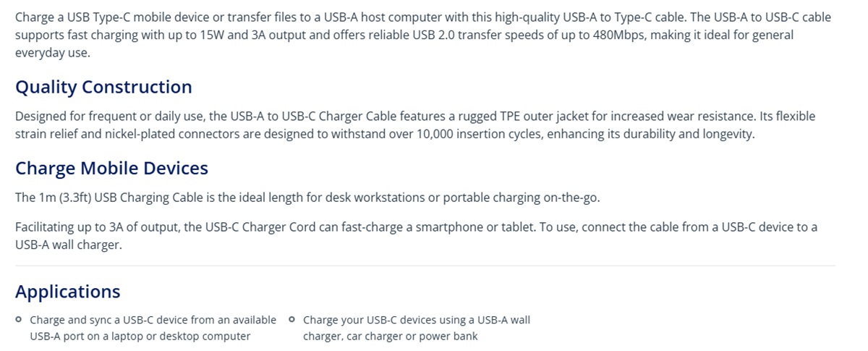Click the Applications heading
This screenshot has height=351, width=868.
[x=67, y=292]
